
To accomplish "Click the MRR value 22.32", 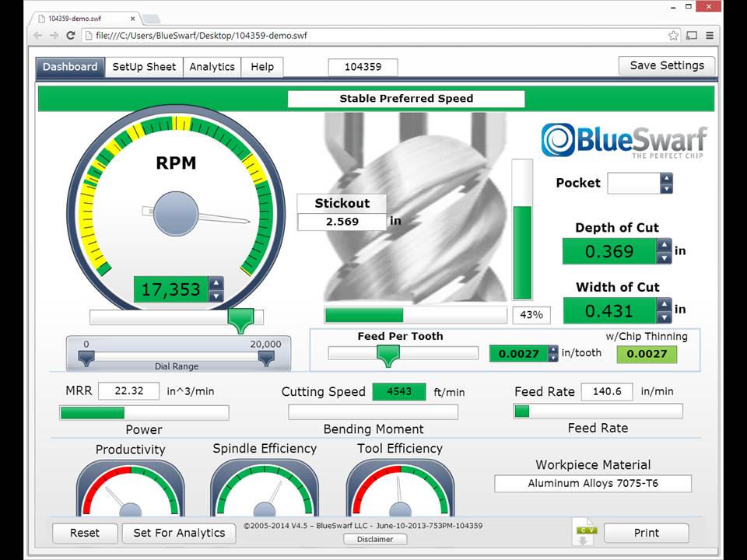I will click(128, 391).
